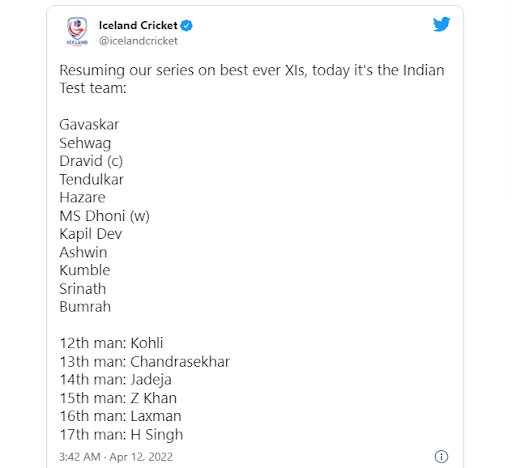Click the 12th man: Kohli line
This screenshot has height=468, width=512.
(111, 343)
